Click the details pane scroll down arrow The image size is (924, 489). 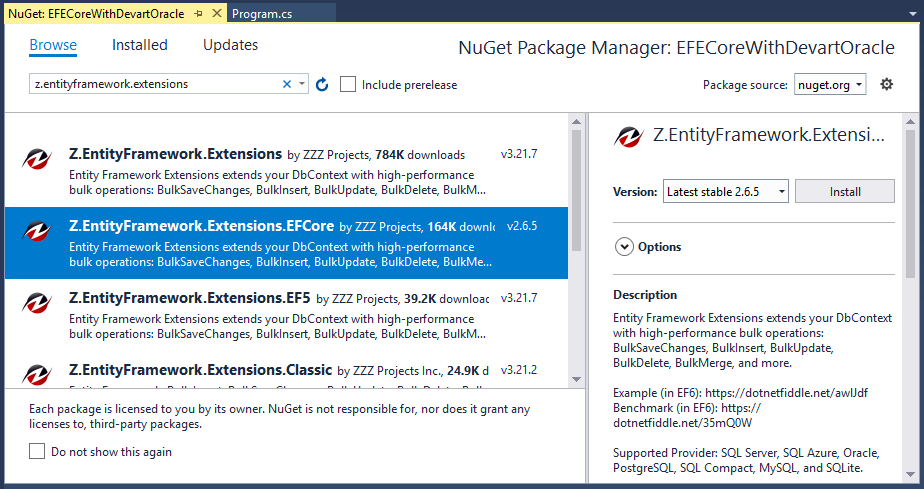tap(910, 475)
